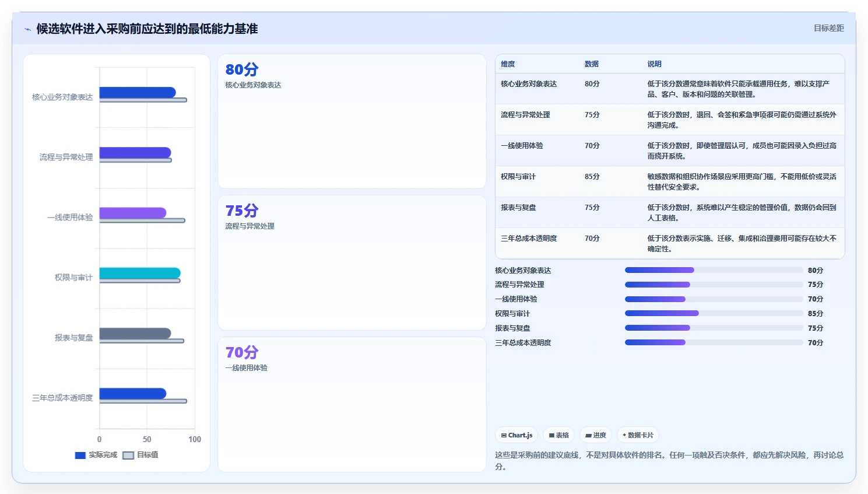Screen dimensions: 868x494
Task: Open the 80分 核心业务对象表达 data card
Action: [352, 121]
